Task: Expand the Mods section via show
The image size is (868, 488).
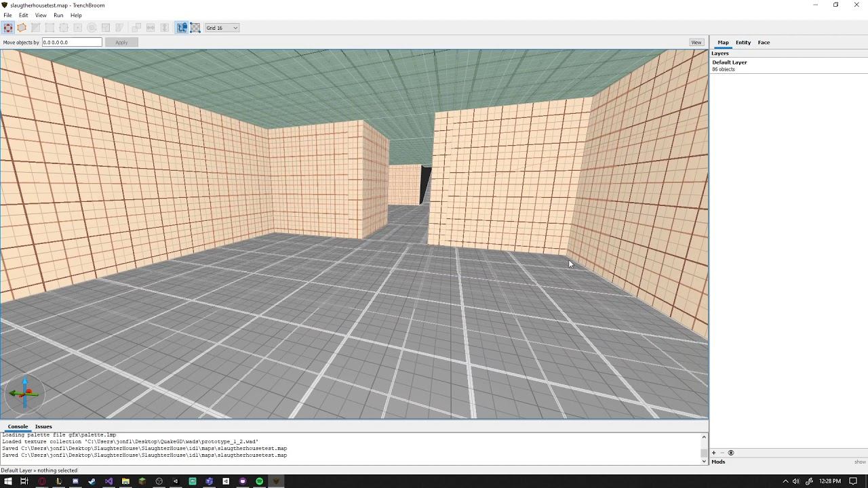Action: click(860, 462)
